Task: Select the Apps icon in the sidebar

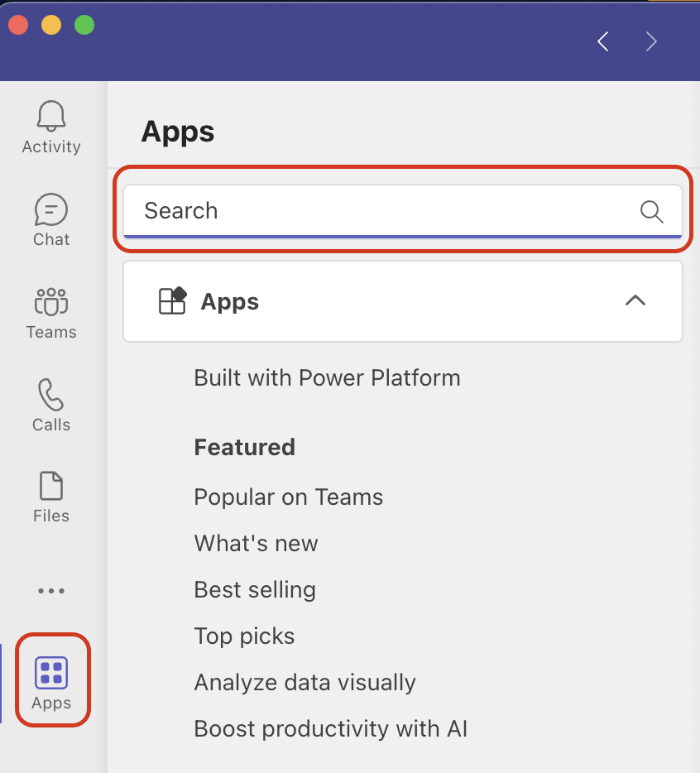Action: [x=51, y=672]
